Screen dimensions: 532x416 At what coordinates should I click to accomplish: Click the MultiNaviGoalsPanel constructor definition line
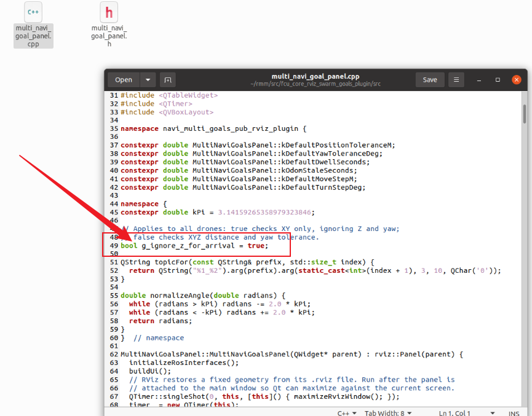point(292,355)
